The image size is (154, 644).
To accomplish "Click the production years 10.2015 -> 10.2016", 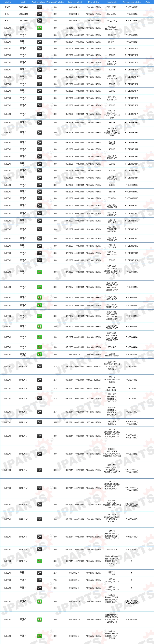I will click(x=75, y=28).
